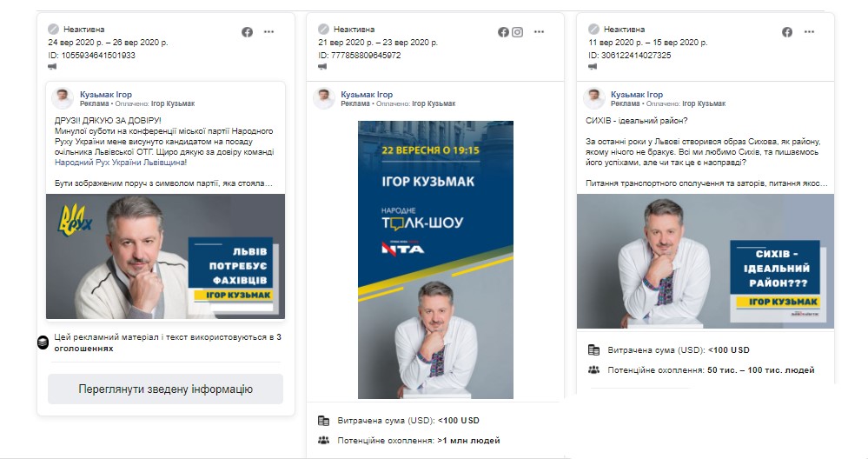This screenshot has height=459, width=868.
Task: Click the stacked layers icon beside the ad-reuse notice
Action: (x=43, y=343)
